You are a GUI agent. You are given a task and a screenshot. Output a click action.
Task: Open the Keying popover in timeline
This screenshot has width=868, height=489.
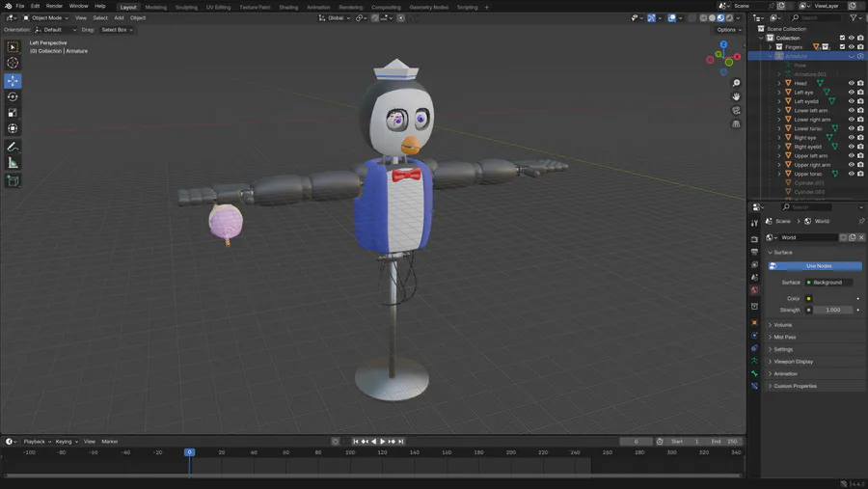(x=67, y=442)
